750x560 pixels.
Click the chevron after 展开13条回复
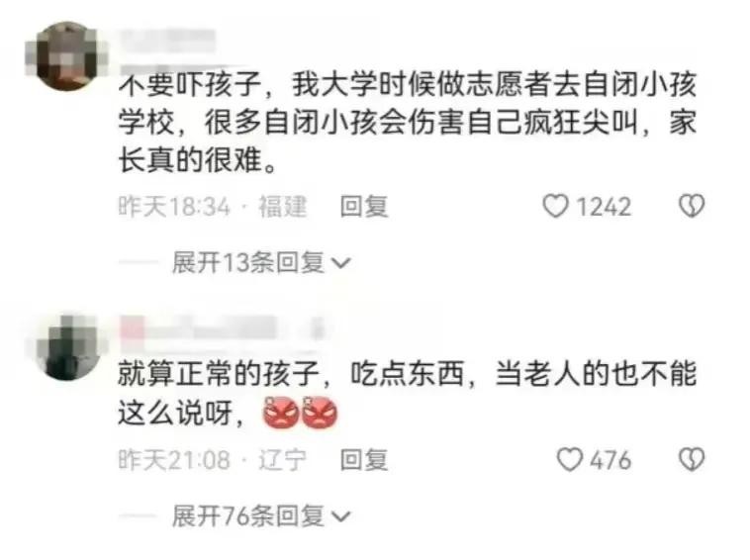coord(341,263)
